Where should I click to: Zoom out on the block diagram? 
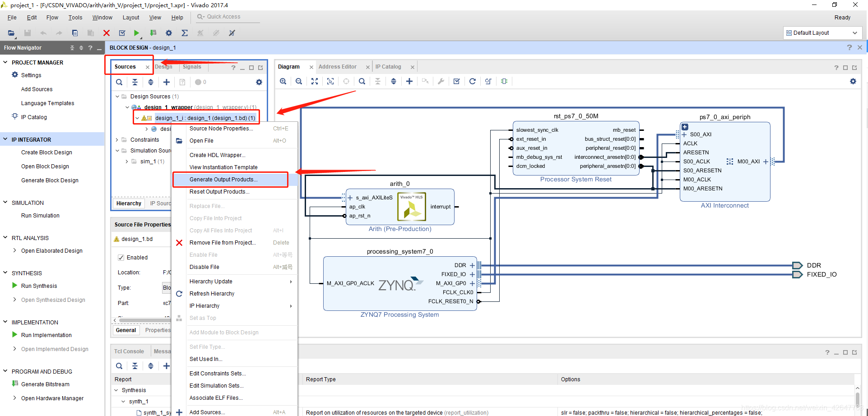pos(299,81)
